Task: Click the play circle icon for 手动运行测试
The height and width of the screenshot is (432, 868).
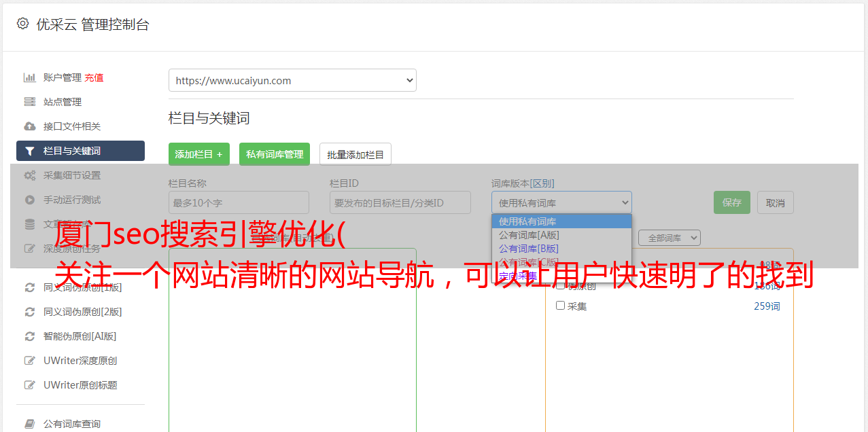Action: click(x=29, y=200)
